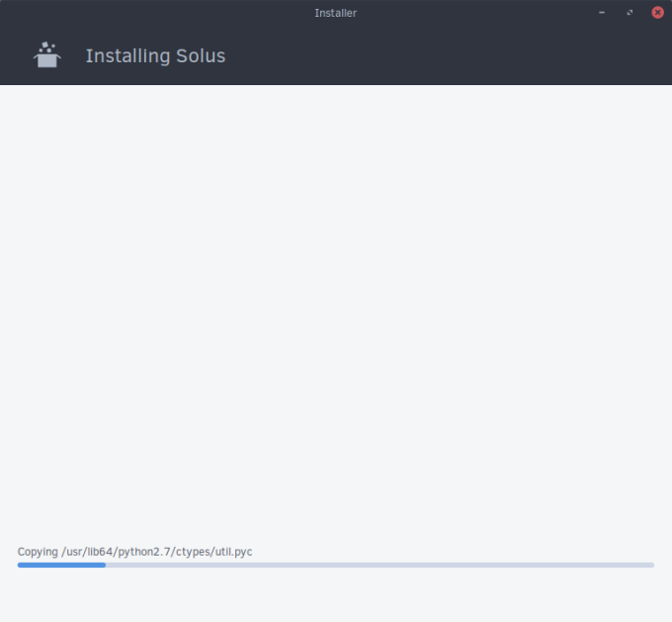Click the installation progress bar

[x=336, y=565]
